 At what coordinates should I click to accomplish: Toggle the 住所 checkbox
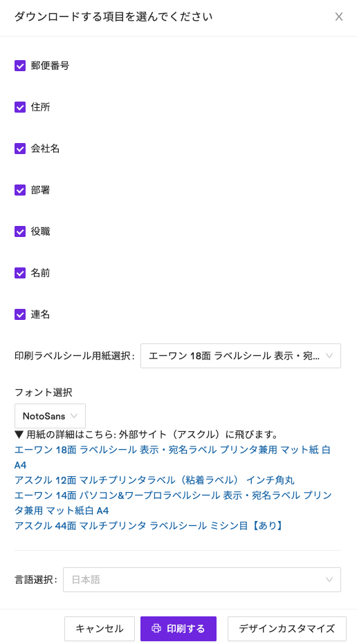tap(20, 107)
